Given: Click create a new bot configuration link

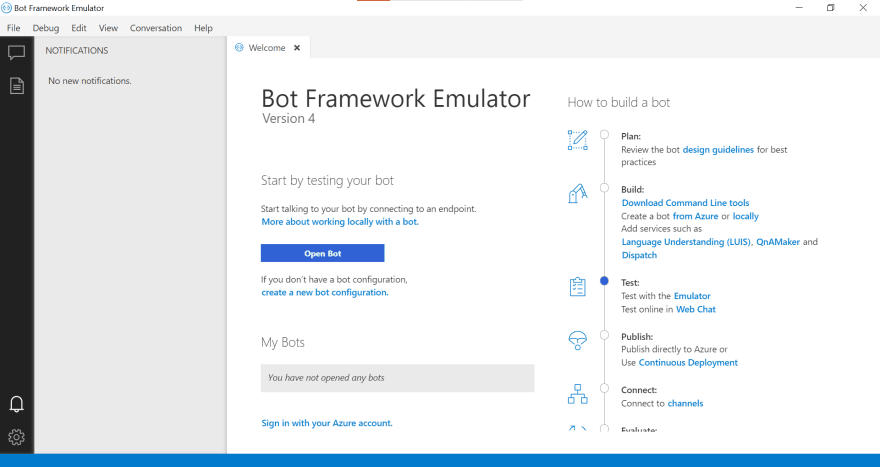Looking at the screenshot, I should pyautogui.click(x=325, y=292).
